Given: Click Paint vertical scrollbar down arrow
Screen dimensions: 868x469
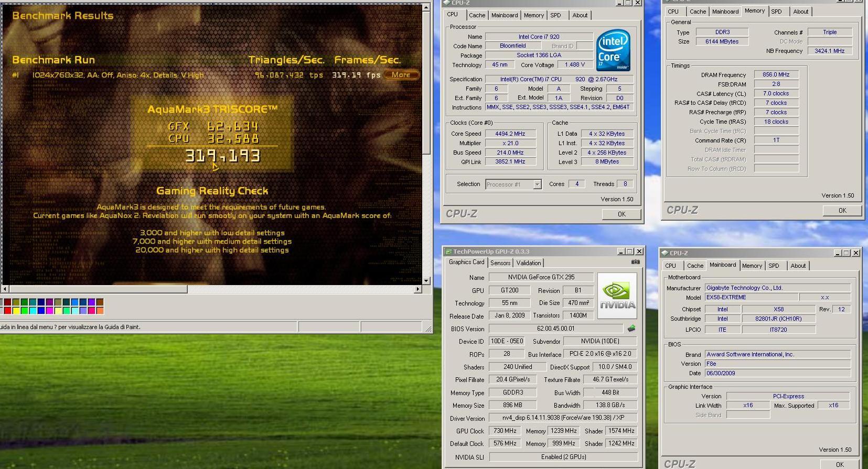Looking at the screenshot, I should click(426, 281).
